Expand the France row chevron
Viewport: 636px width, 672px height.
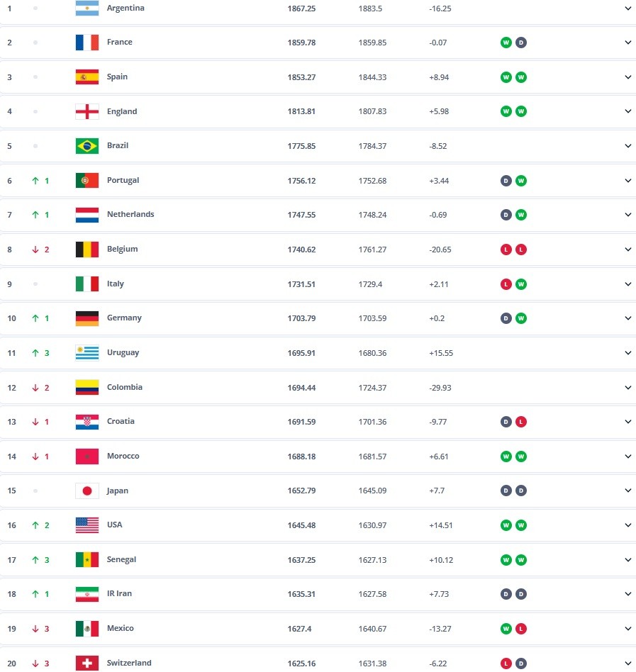tap(627, 43)
